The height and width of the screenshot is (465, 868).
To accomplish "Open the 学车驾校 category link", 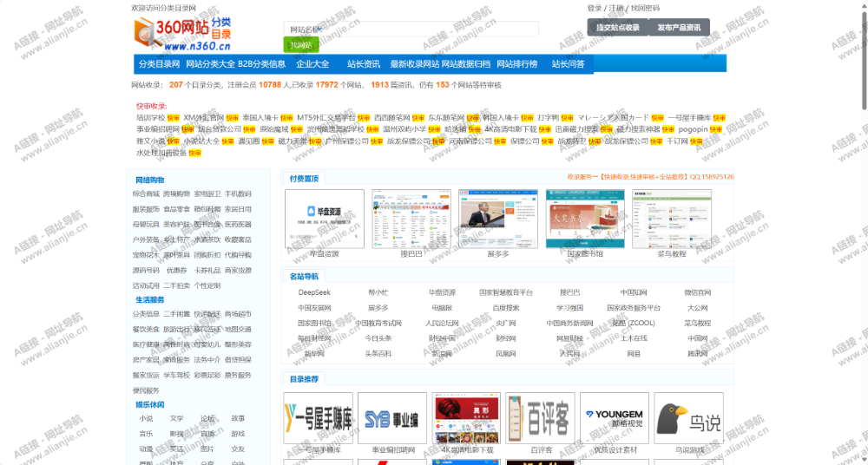I will (x=176, y=376).
